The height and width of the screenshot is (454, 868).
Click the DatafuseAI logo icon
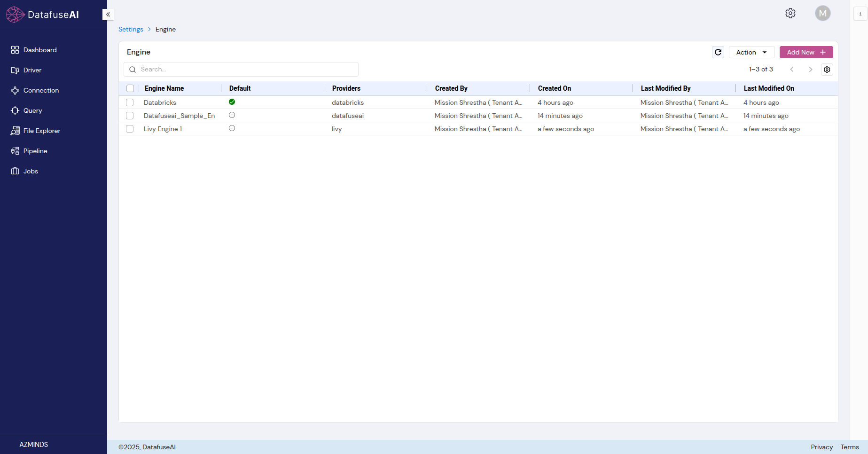pos(15,15)
